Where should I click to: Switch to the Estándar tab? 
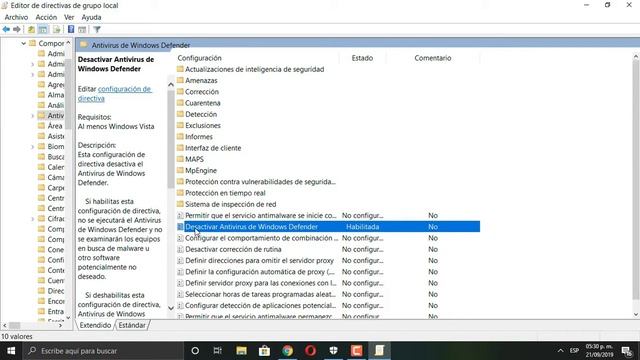[x=132, y=325]
